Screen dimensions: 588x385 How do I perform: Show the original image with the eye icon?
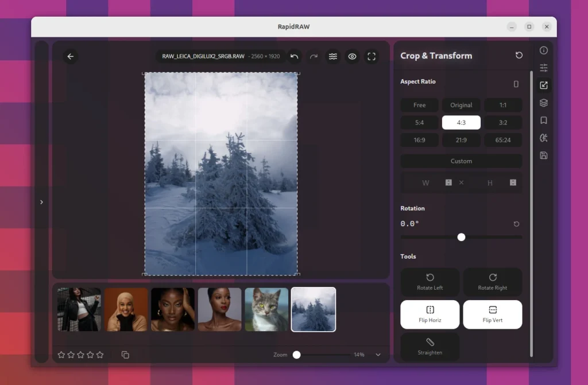352,57
